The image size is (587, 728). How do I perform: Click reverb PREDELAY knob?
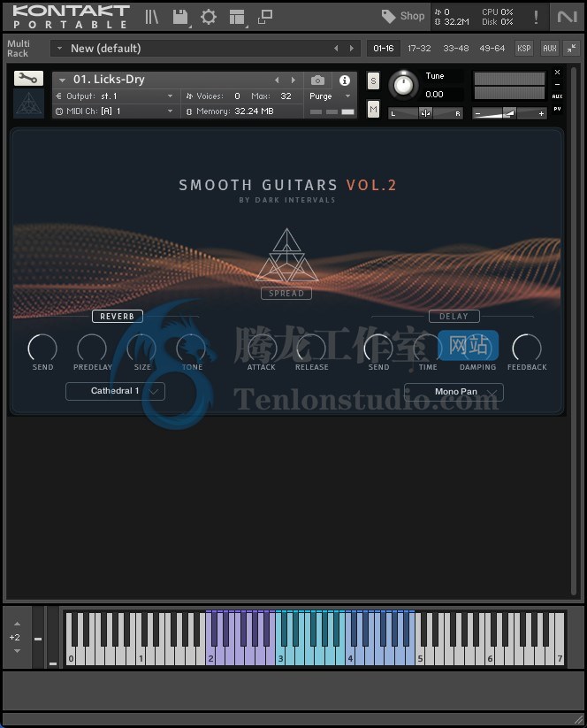tap(92, 348)
